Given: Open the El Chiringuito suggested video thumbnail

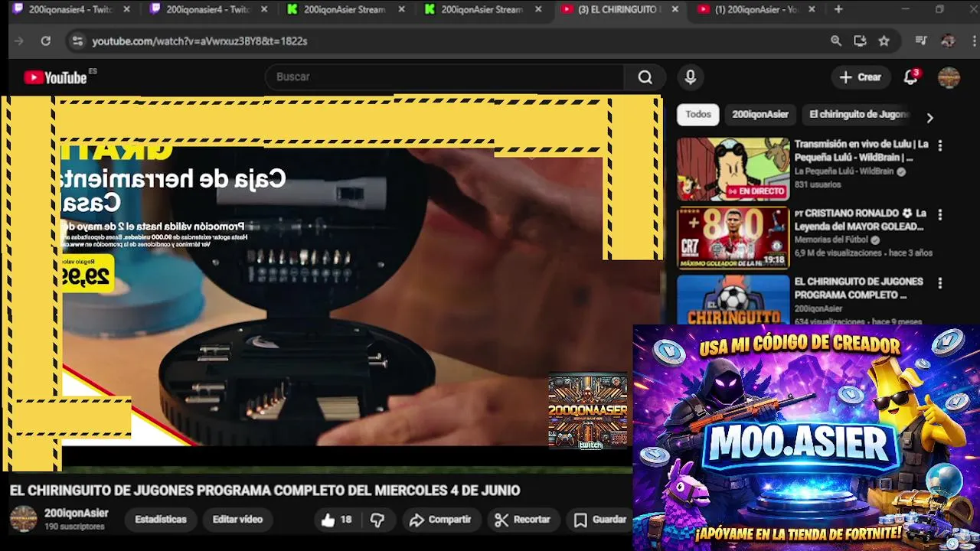Looking at the screenshot, I should click(733, 300).
